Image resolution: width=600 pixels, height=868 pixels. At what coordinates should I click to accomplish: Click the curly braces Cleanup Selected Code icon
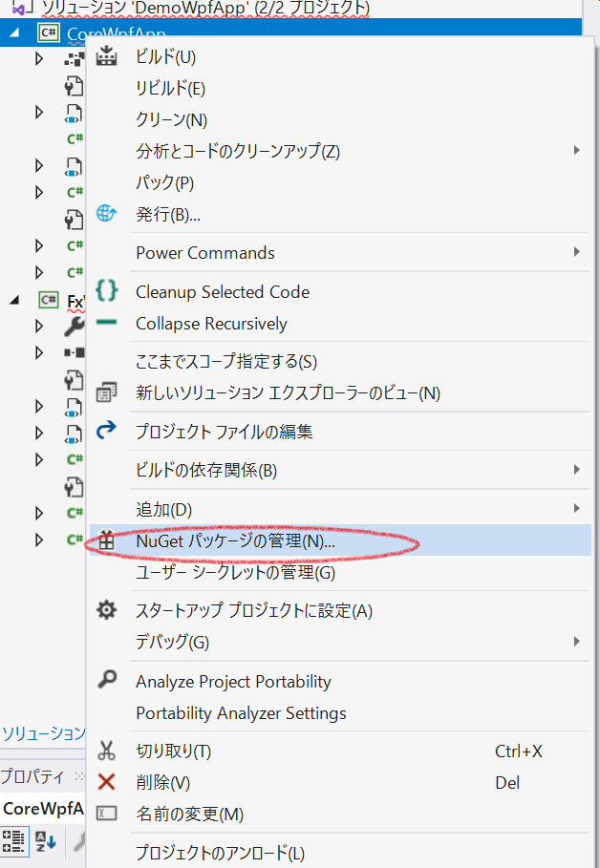pyautogui.click(x=106, y=290)
